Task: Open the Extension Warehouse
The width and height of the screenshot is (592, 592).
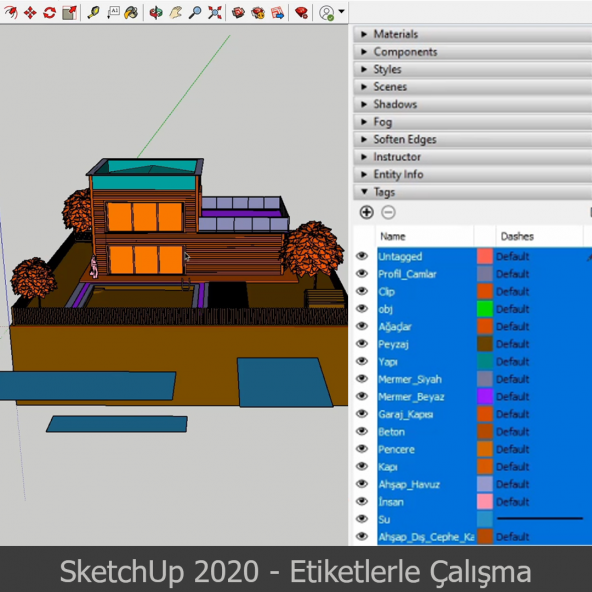Action: (258, 13)
